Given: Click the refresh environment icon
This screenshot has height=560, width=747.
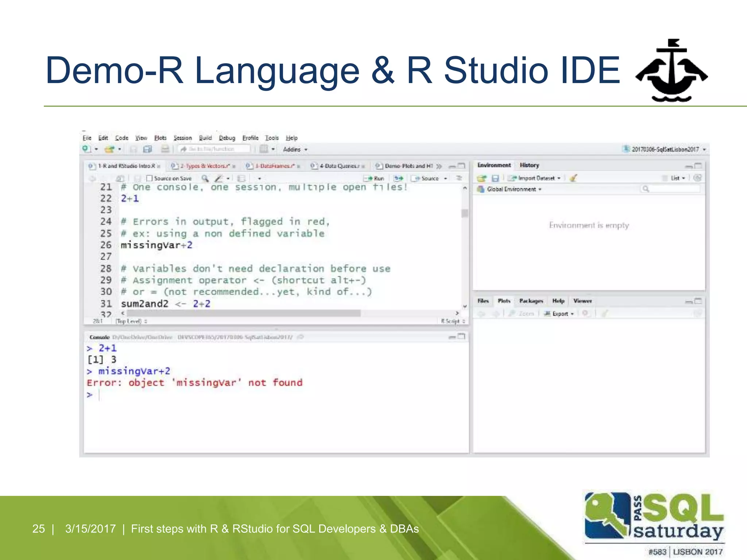Looking at the screenshot, I should pyautogui.click(x=697, y=178).
